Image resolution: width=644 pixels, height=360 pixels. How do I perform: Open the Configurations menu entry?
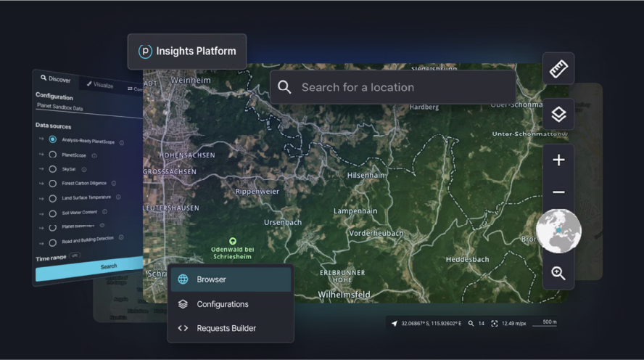[231, 304]
